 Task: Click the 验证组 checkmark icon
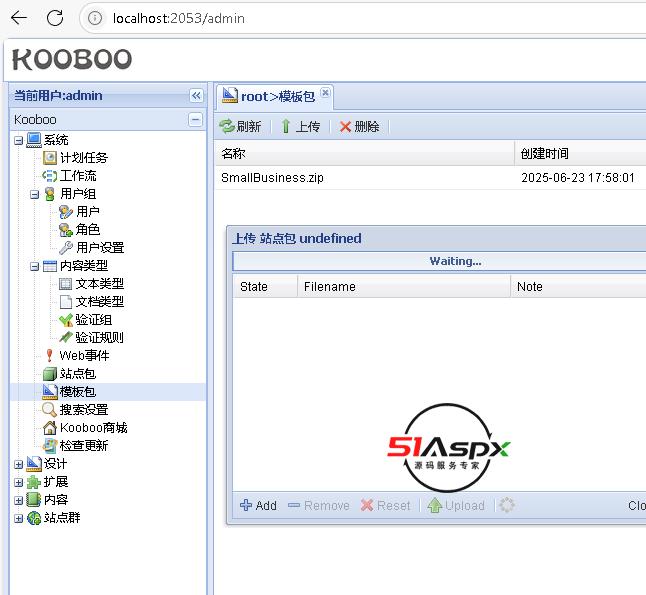point(66,320)
